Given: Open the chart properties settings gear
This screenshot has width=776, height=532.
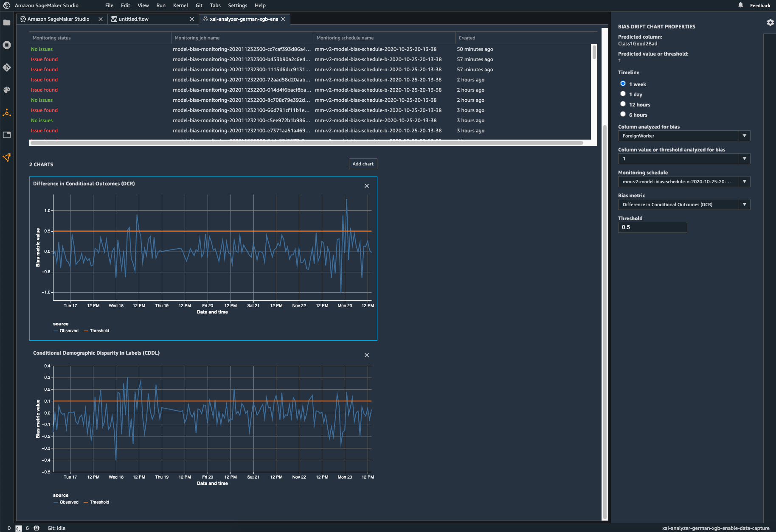Looking at the screenshot, I should 770,22.
